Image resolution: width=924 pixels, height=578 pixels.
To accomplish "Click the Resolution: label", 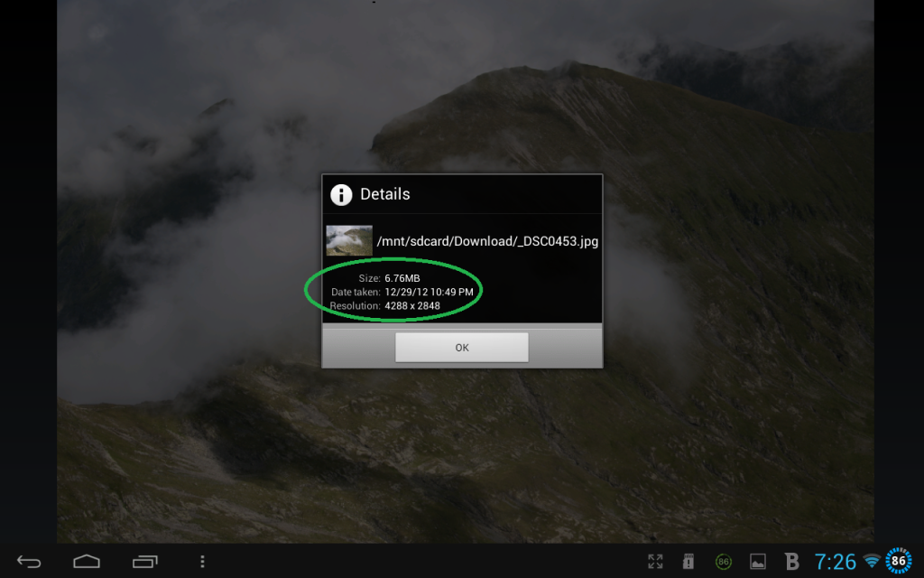I will [356, 305].
